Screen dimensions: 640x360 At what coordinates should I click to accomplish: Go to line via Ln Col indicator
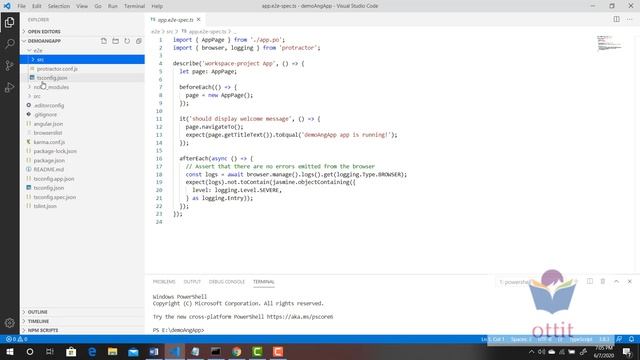pyautogui.click(x=493, y=339)
